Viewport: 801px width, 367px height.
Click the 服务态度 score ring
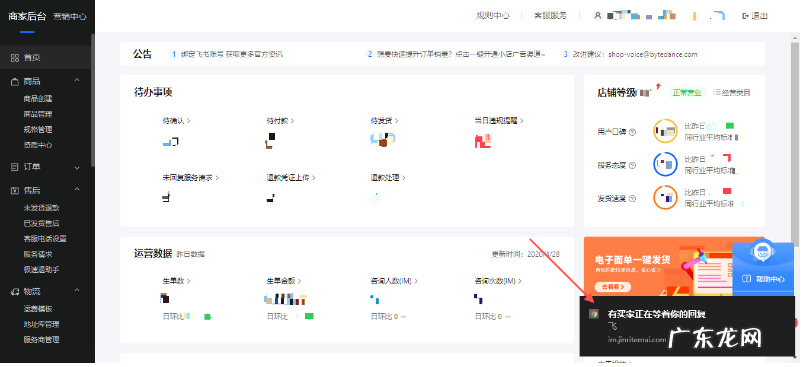click(x=665, y=164)
